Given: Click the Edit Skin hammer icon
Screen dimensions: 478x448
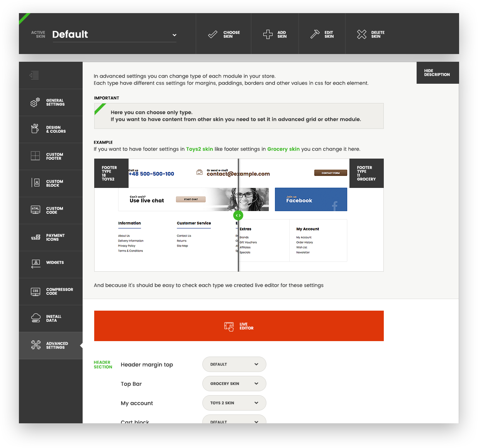Looking at the screenshot, I should 315,34.
